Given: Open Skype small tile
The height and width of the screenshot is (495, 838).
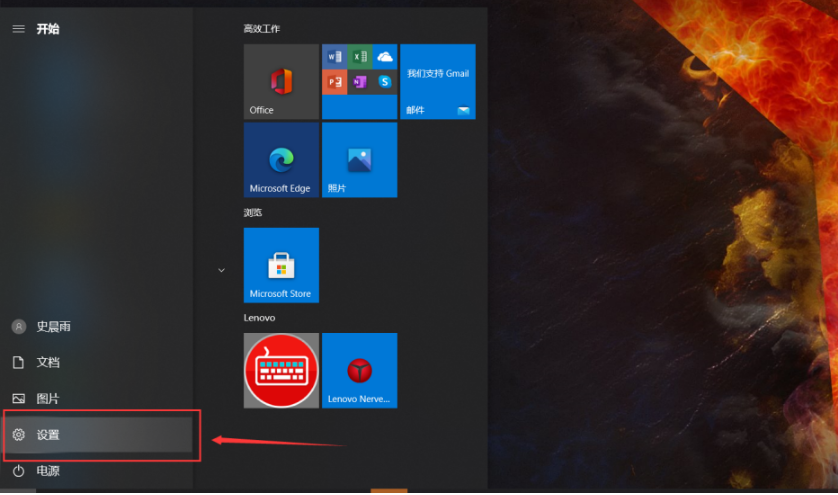Looking at the screenshot, I should pos(385,82).
